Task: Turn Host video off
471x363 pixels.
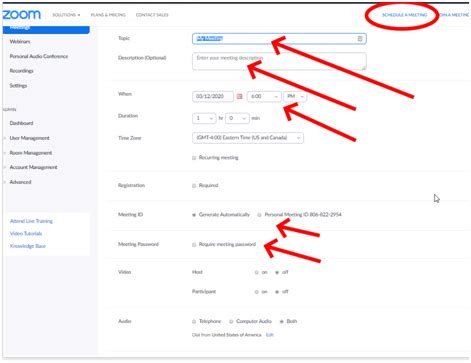Action: point(277,272)
